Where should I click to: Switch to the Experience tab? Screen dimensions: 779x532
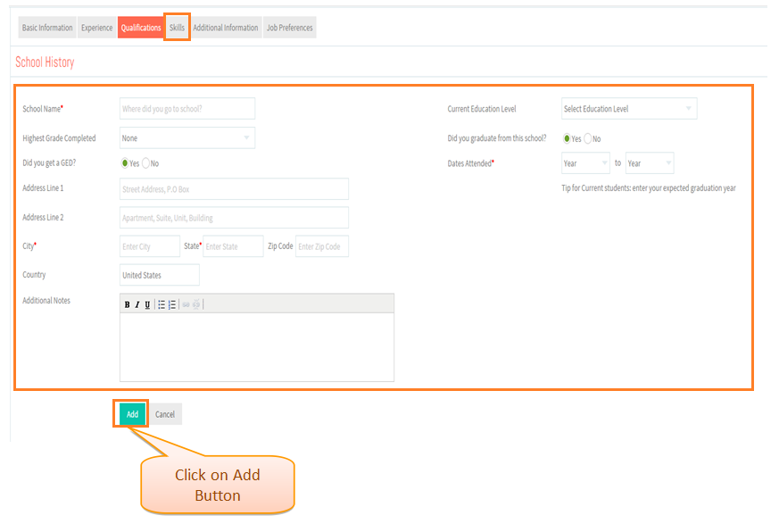97,28
